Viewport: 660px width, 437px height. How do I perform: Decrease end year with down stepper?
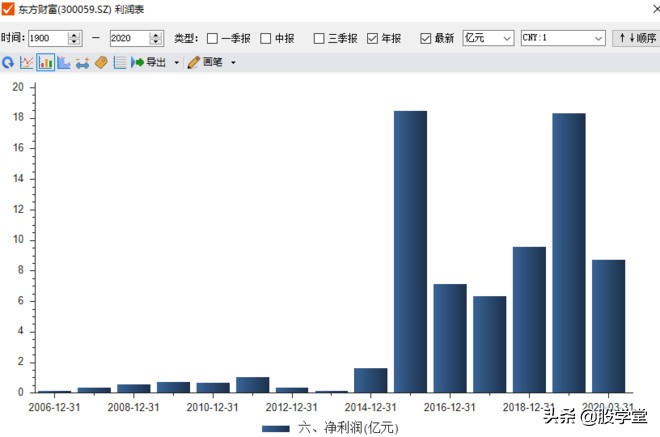point(156,42)
